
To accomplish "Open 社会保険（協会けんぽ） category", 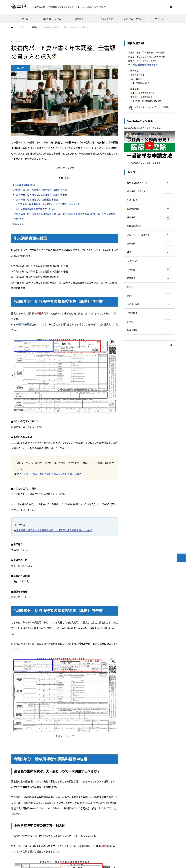I will click(149, 191).
